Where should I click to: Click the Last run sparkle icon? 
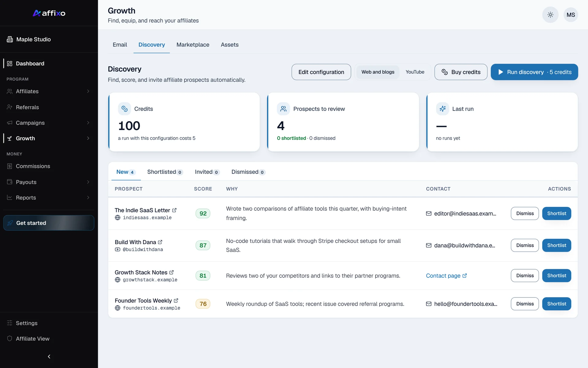443,109
